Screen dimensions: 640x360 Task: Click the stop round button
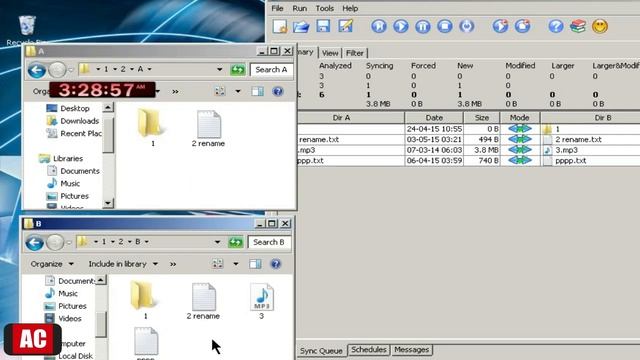(445, 26)
